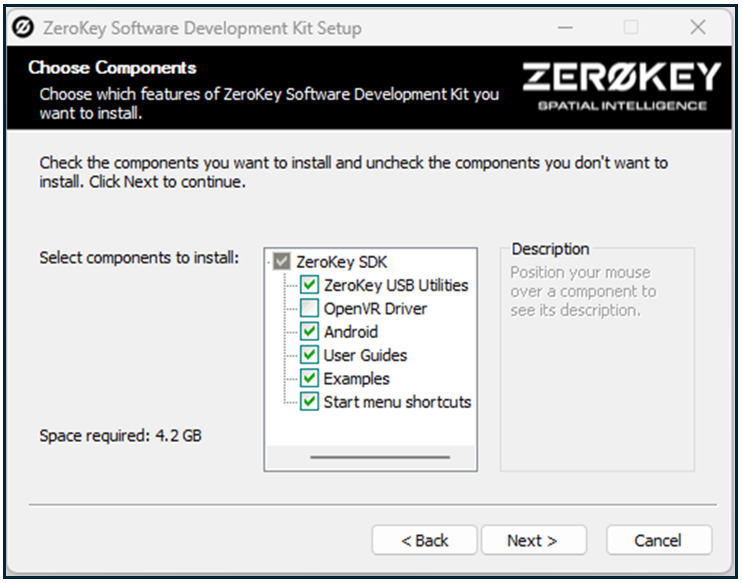743x583 pixels.
Task: Toggle the ZeroKey SDK parent checkbox
Action: [282, 262]
